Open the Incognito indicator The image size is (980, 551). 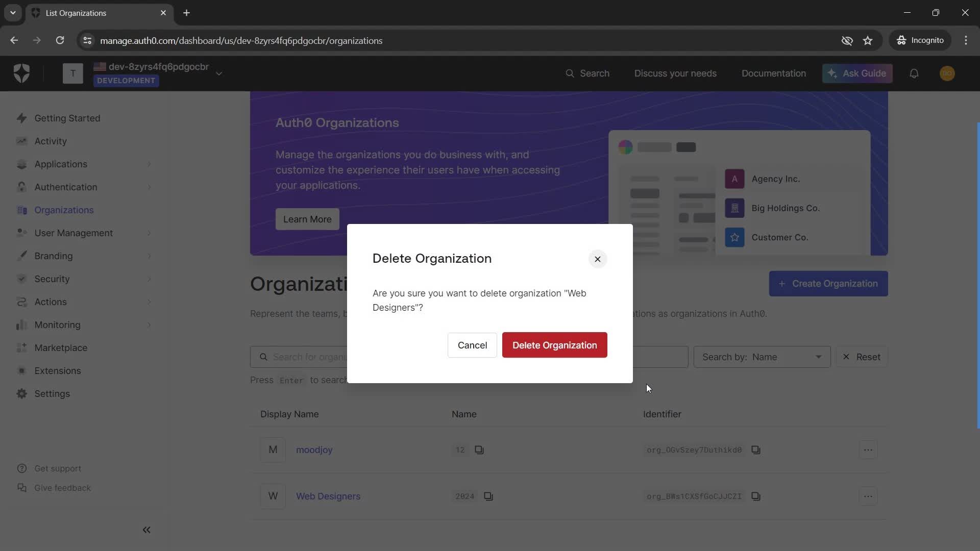[920, 40]
